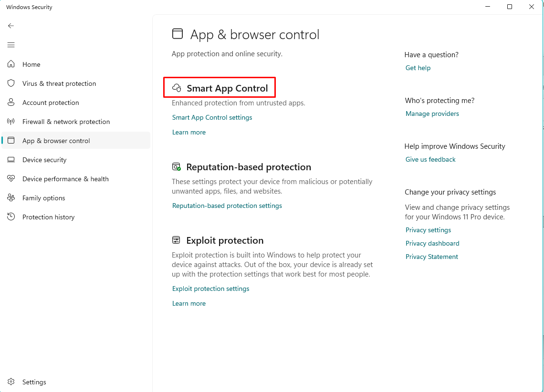Open Settings gear in the sidebar
544x392 pixels.
pos(11,382)
